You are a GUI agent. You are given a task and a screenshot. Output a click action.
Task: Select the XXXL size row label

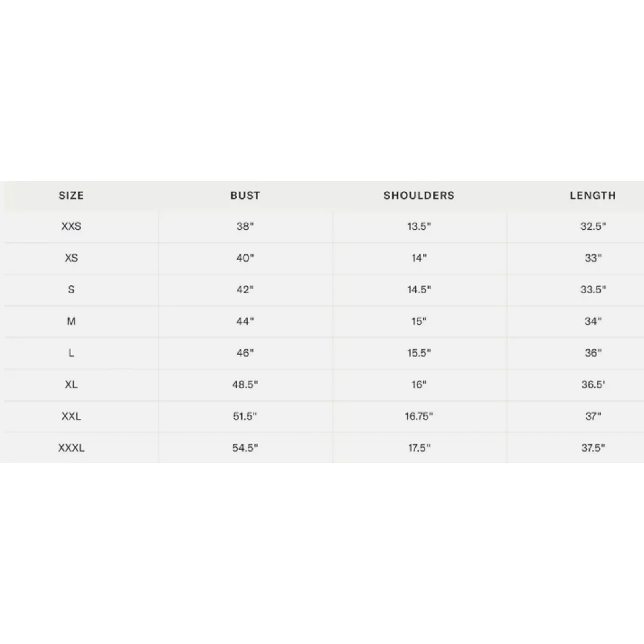coord(71,448)
